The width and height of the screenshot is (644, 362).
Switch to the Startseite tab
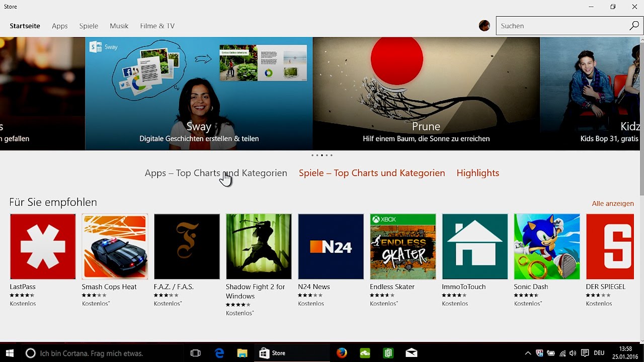click(x=25, y=26)
